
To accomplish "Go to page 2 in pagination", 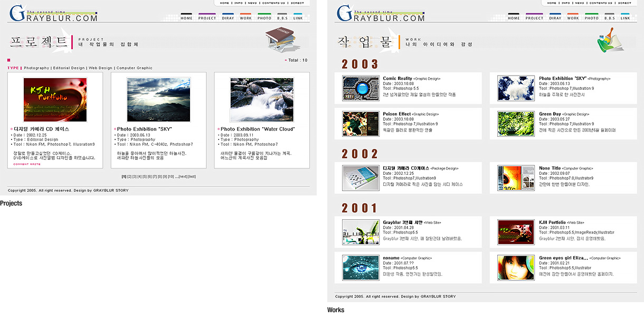I will [129, 176].
